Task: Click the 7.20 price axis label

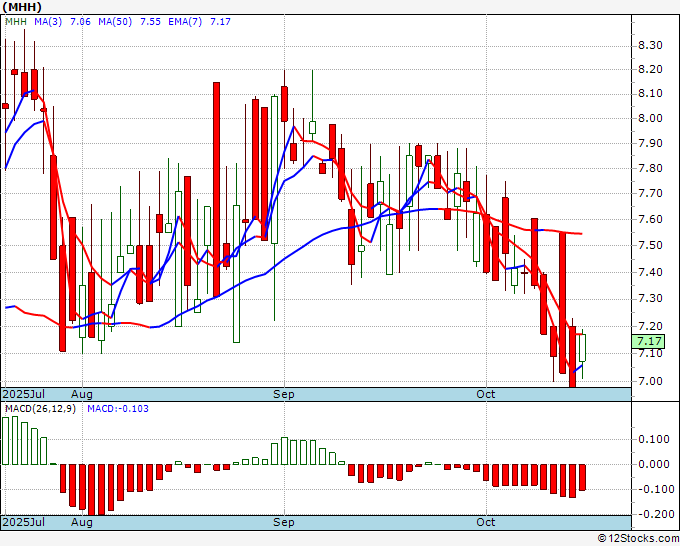Action: click(x=650, y=326)
